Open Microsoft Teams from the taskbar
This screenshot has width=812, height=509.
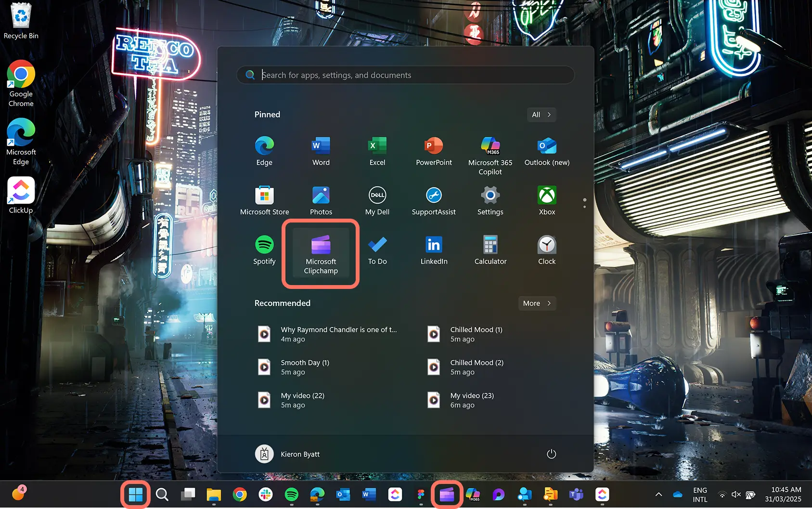pyautogui.click(x=576, y=495)
